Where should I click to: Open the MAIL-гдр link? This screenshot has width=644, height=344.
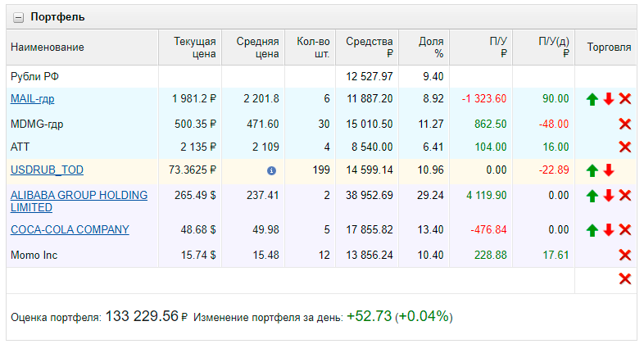33,99
